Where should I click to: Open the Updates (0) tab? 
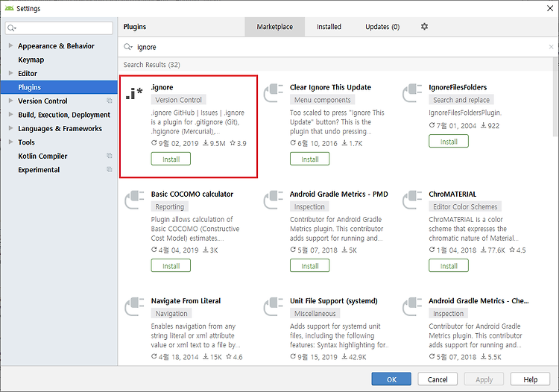[x=382, y=27]
